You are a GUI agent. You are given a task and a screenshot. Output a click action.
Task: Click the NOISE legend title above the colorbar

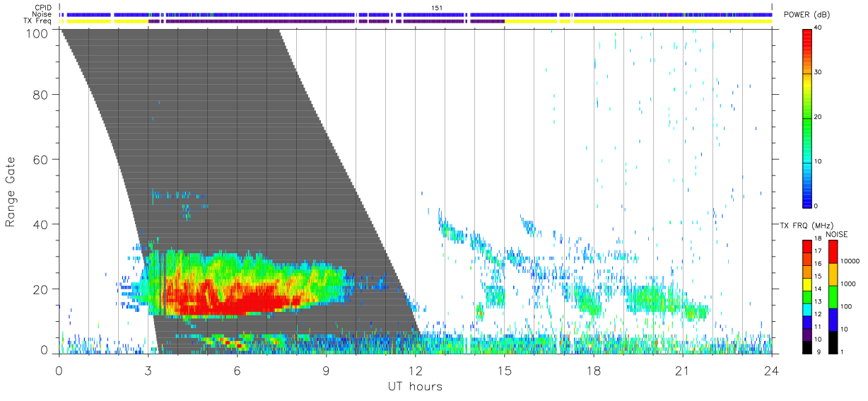[837, 234]
